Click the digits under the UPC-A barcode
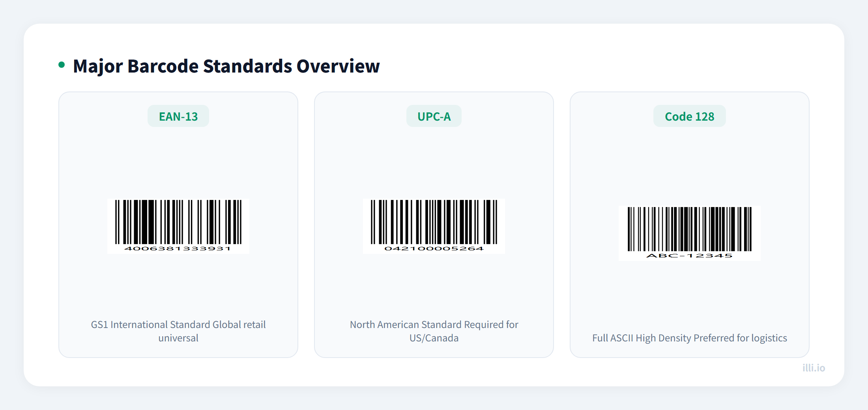The width and height of the screenshot is (868, 410). coord(434,248)
